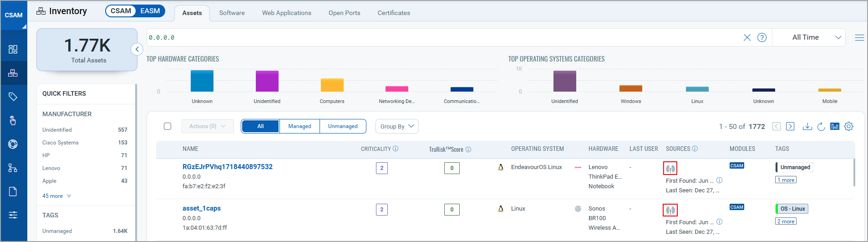Image resolution: width=868 pixels, height=242 pixels.
Task: Open the Group By dropdown
Action: (x=397, y=126)
